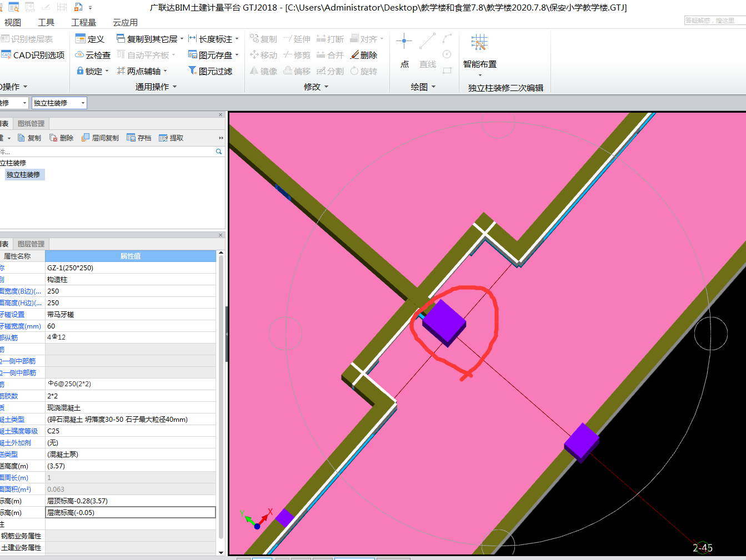Click the 现浇混凝土 material value
The image size is (746, 560).
tap(131, 407)
